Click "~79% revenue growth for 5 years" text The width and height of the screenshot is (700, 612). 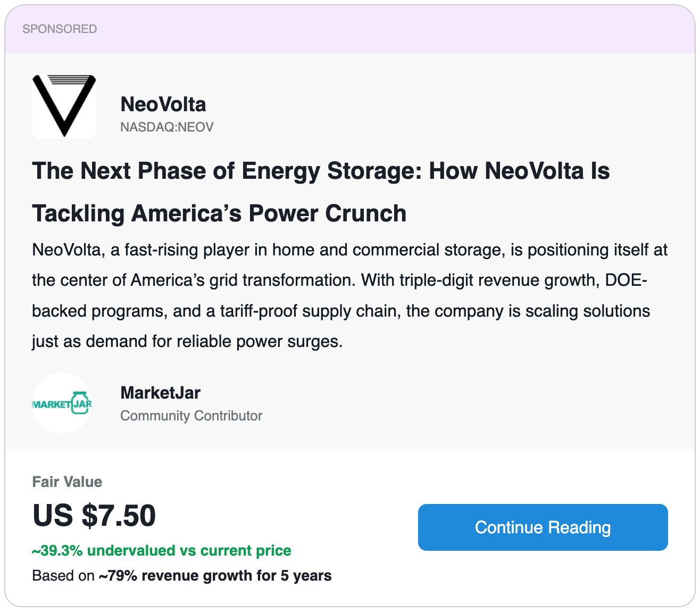[215, 576]
